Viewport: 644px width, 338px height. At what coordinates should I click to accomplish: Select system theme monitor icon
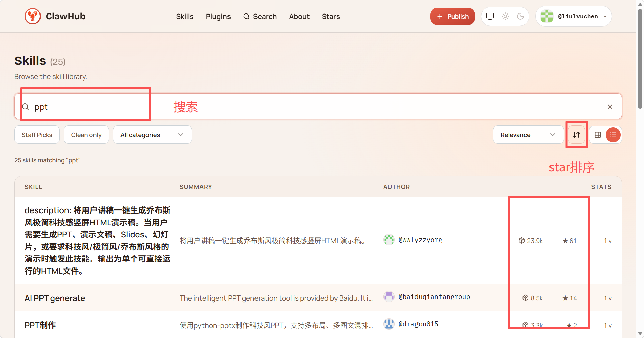pos(490,16)
